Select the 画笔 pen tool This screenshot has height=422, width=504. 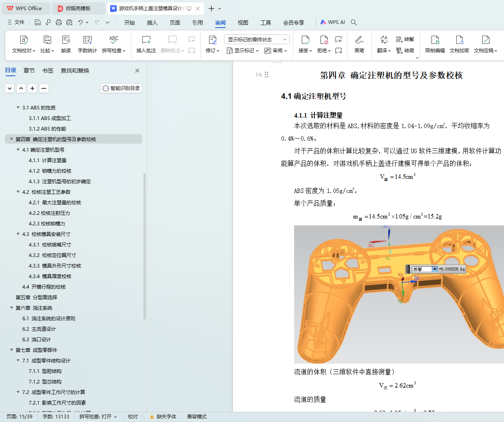click(359, 44)
